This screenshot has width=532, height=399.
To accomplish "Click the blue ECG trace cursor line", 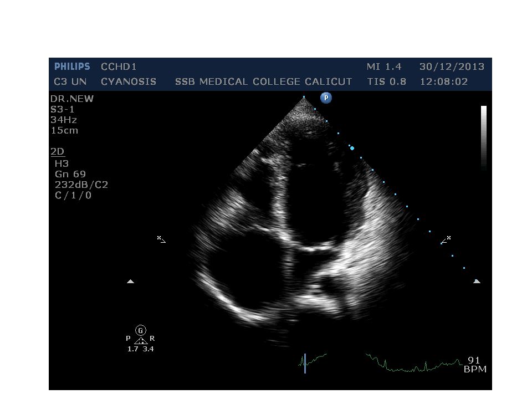I will pos(305,364).
